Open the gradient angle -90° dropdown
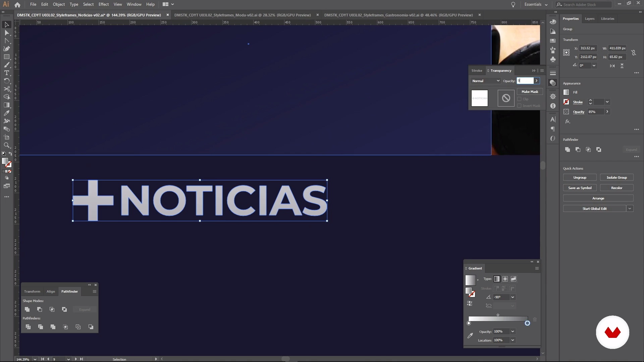 pos(513,297)
